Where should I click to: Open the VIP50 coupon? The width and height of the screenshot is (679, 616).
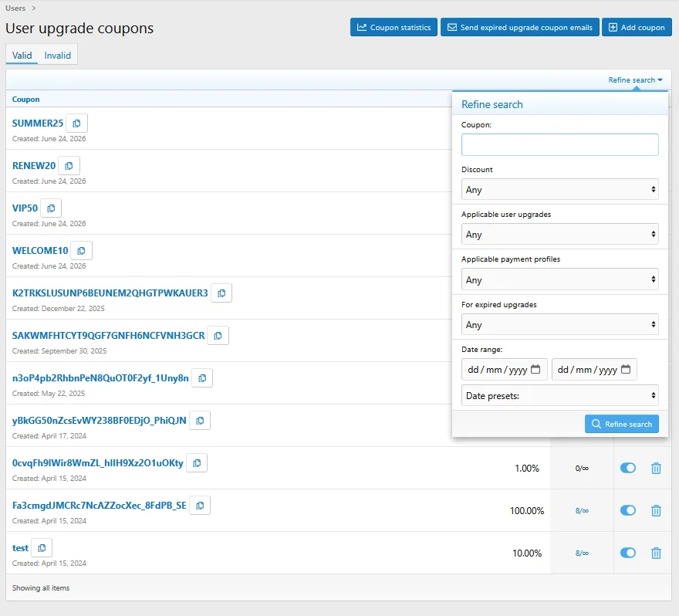click(x=25, y=208)
